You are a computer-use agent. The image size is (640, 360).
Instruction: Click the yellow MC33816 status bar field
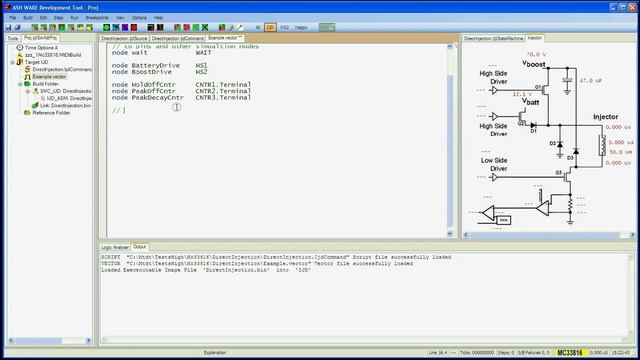coord(570,353)
